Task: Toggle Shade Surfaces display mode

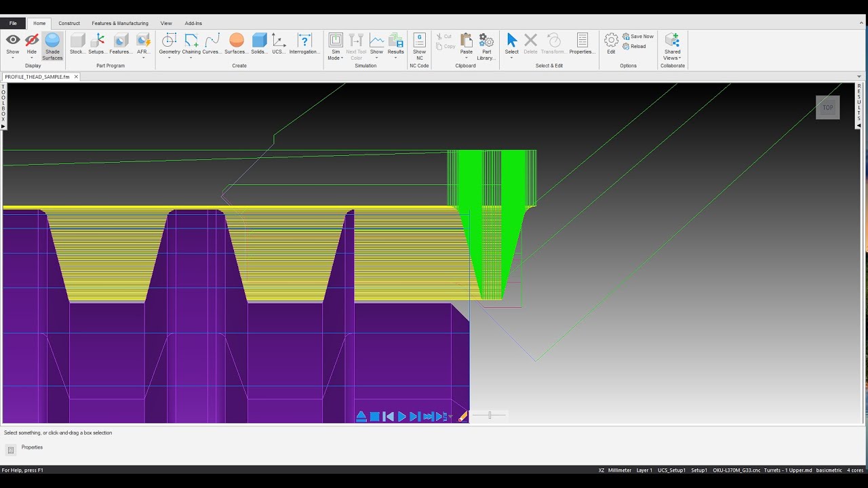Action: [52, 46]
